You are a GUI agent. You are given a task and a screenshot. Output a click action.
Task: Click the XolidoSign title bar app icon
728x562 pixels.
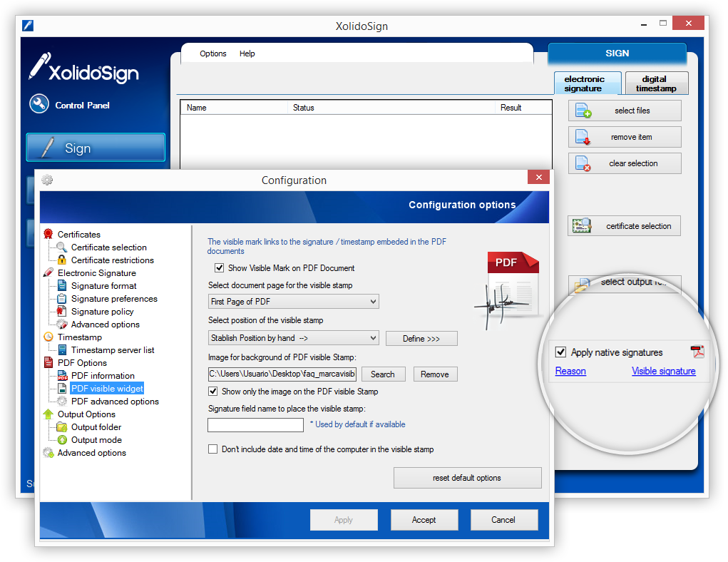tap(28, 25)
